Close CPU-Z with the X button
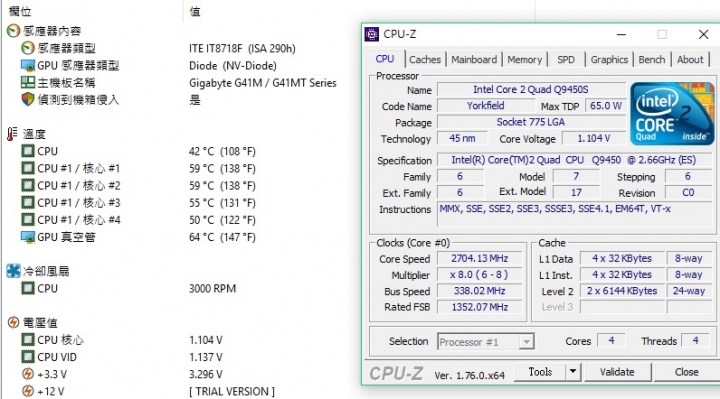The height and width of the screenshot is (399, 720). point(703,34)
